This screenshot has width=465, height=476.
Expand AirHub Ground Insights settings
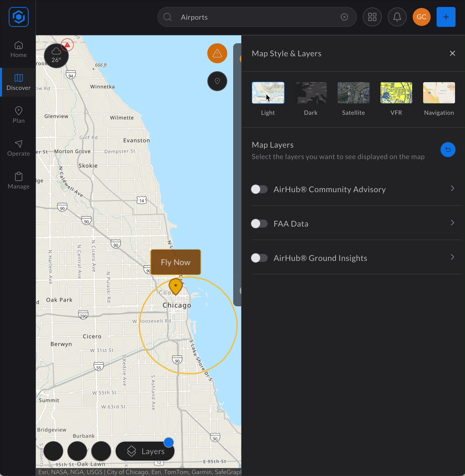click(452, 257)
